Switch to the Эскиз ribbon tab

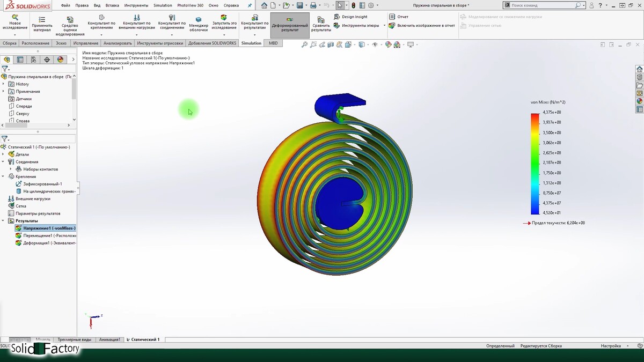click(x=61, y=43)
